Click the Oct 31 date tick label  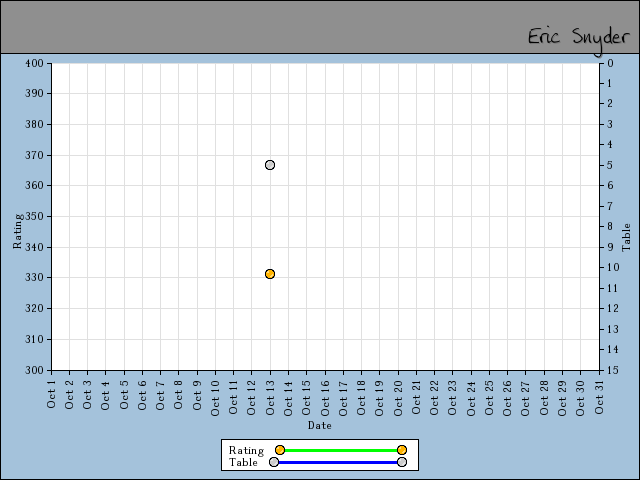[x=599, y=394]
